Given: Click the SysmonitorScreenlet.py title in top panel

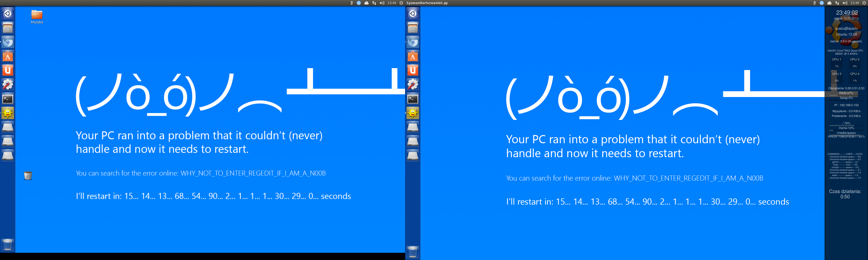Looking at the screenshot, I should [x=427, y=3].
